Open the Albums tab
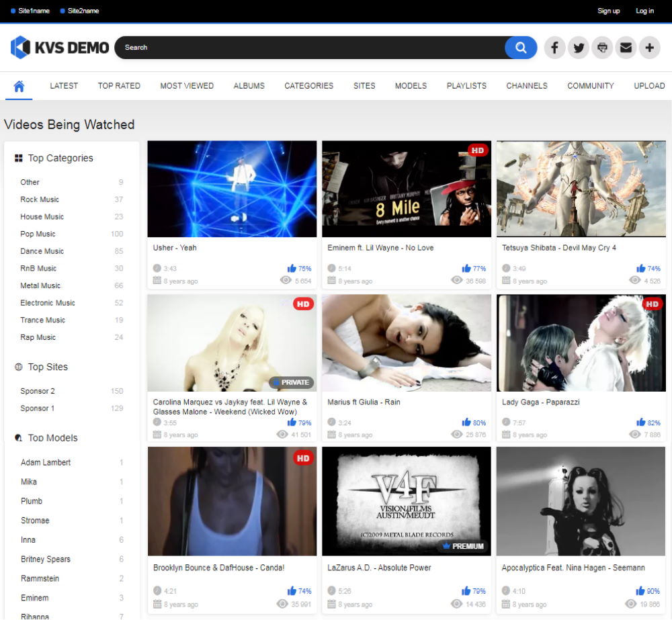 pos(249,86)
